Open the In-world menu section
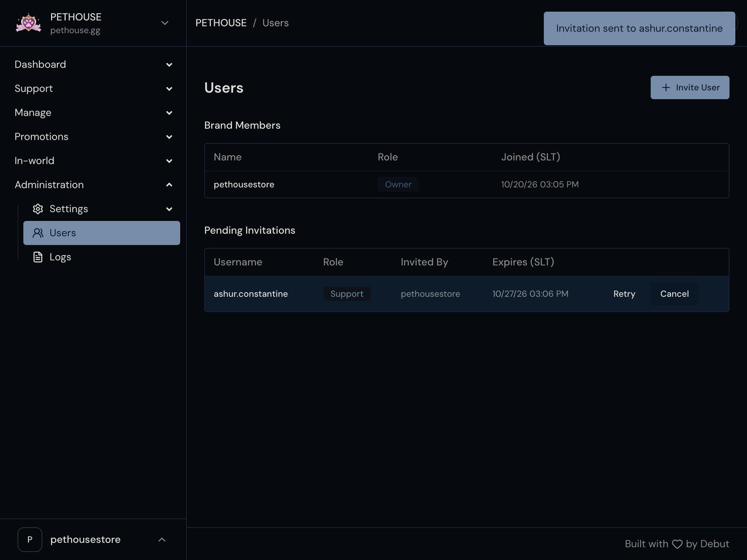The width and height of the screenshot is (747, 560). point(93,161)
